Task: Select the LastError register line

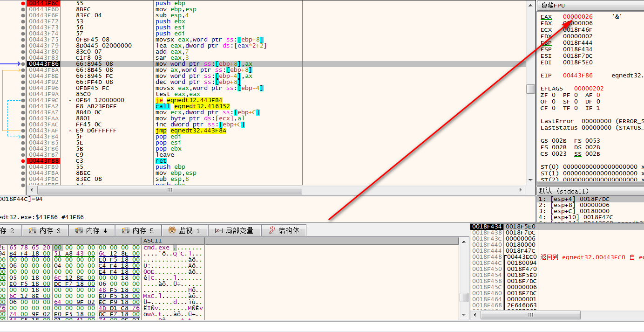Action: tap(592, 121)
